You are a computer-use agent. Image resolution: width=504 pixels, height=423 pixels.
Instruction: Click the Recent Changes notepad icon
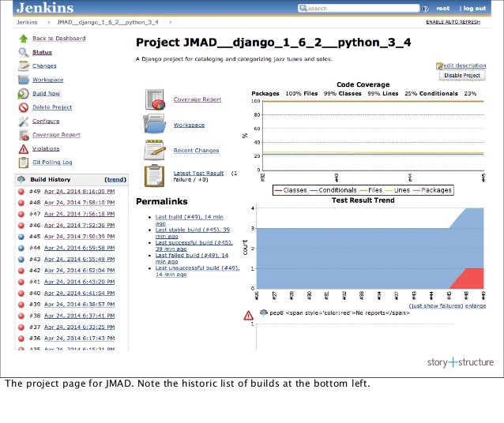[155, 150]
